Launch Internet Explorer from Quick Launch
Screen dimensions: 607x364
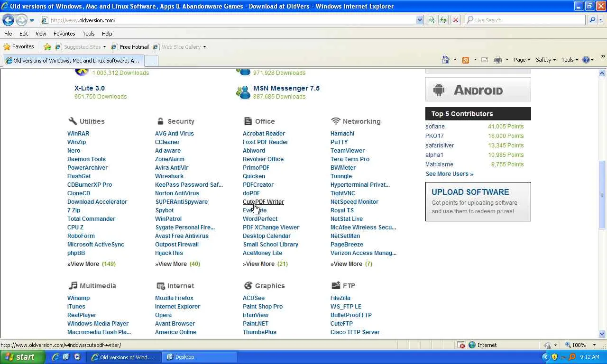pos(55,357)
